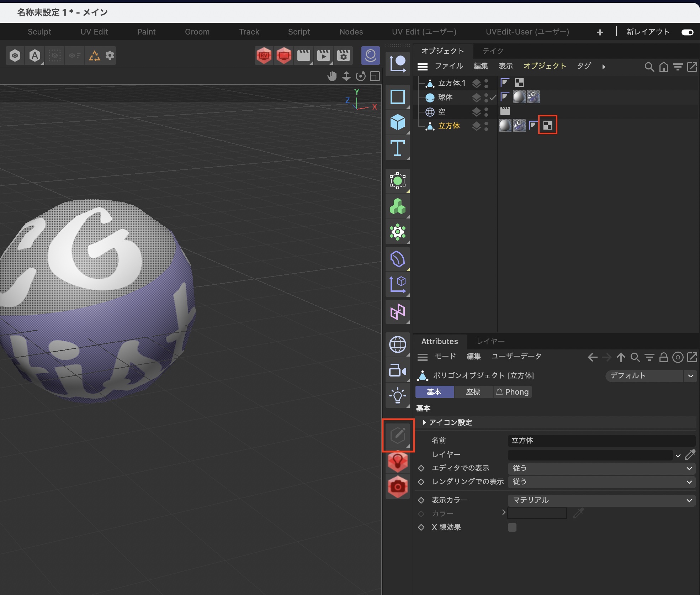This screenshot has height=595, width=700.
Task: Open the エディタでの表示 dropdown
Action: point(601,468)
